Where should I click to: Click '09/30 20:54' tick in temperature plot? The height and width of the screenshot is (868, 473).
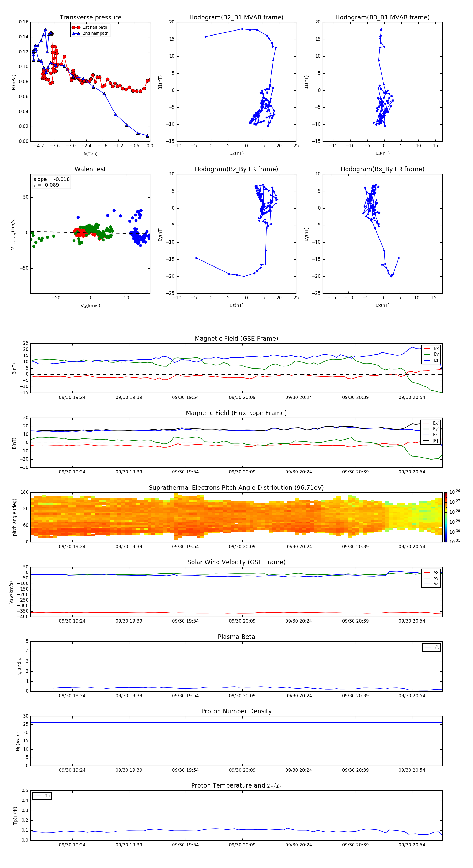(412, 845)
